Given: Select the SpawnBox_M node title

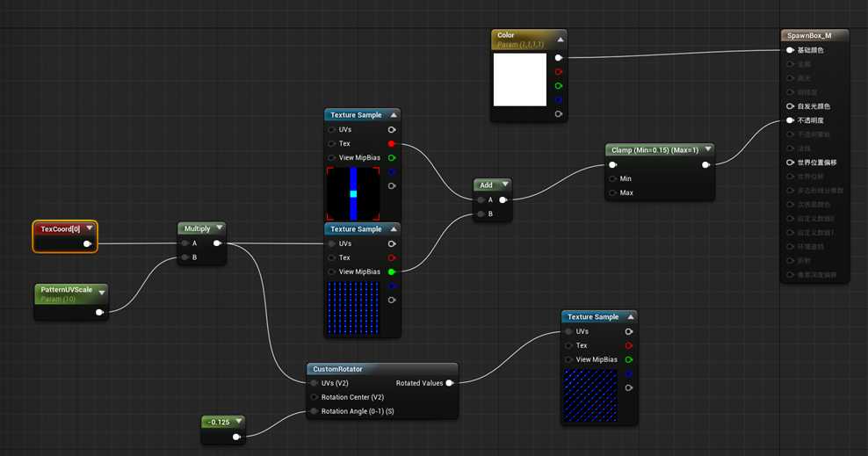Looking at the screenshot, I should 809,35.
